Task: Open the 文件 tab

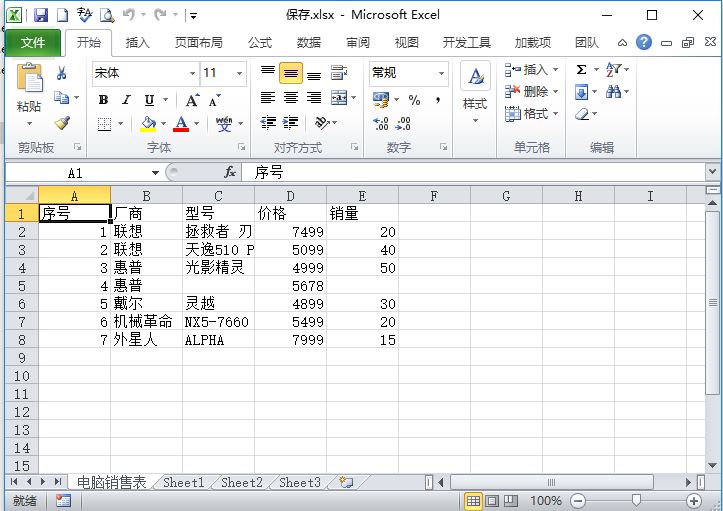Action: [33, 43]
